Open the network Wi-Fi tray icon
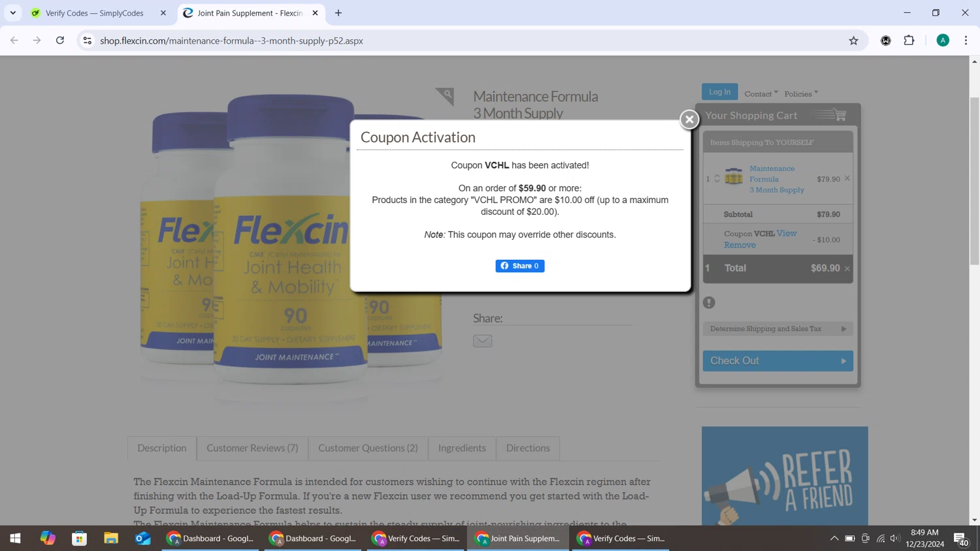This screenshot has width=980, height=551. click(x=881, y=539)
